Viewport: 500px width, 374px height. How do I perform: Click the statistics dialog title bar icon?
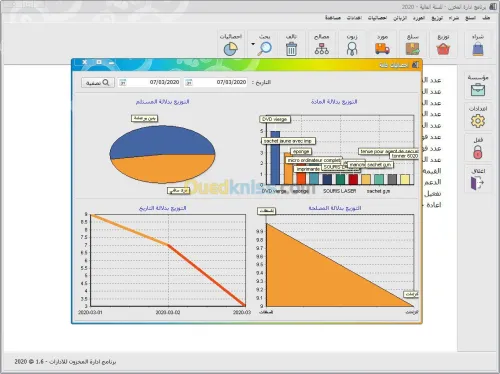tap(415, 65)
